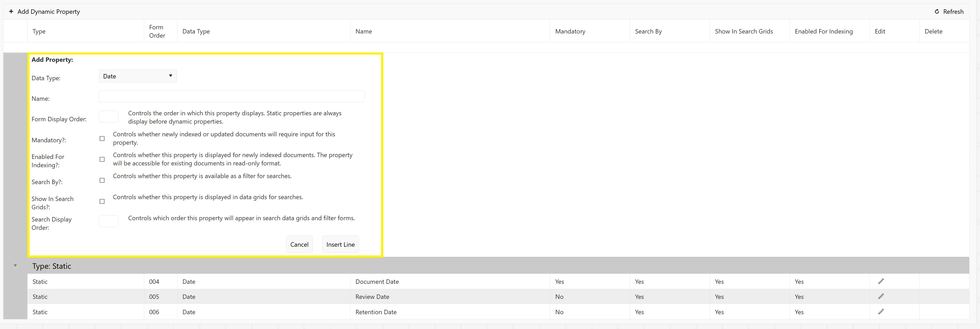The height and width of the screenshot is (329, 980).
Task: Edit Retention Date row with pencil icon
Action: [x=881, y=312]
